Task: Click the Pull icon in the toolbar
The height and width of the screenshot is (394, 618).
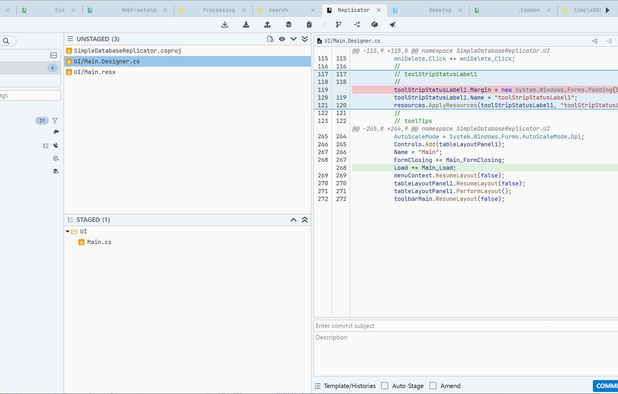Action: (x=246, y=24)
